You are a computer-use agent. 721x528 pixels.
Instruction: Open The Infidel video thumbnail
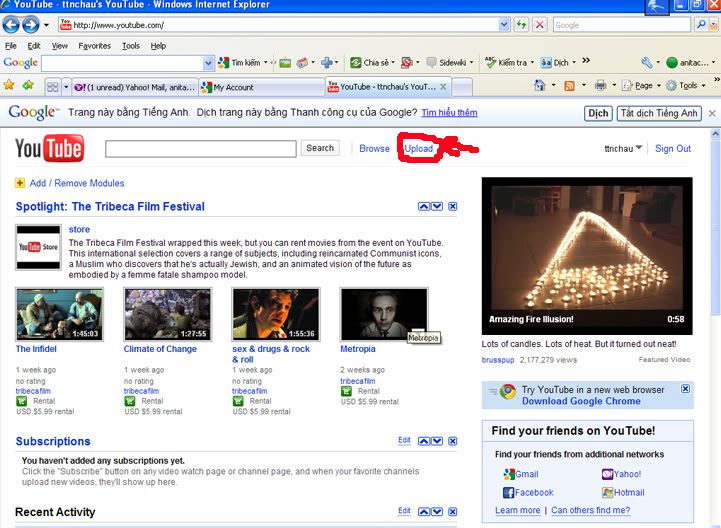(x=59, y=314)
